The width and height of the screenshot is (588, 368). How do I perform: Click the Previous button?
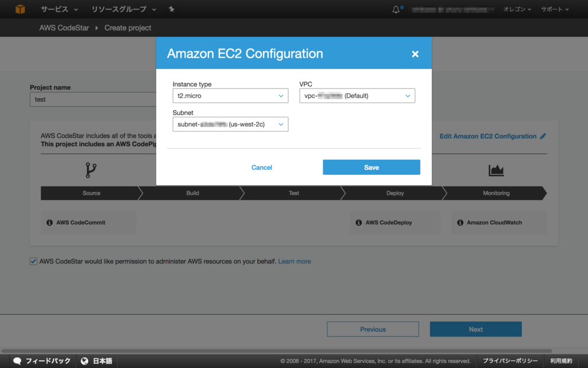[x=373, y=329]
